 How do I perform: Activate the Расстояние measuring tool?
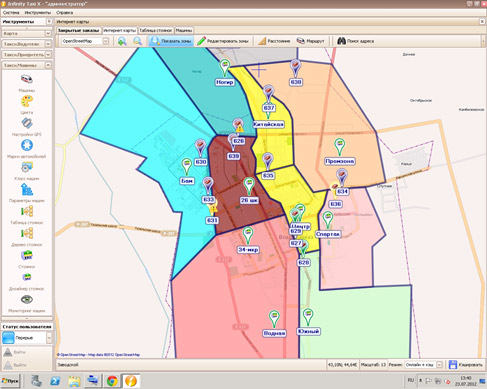(x=274, y=41)
